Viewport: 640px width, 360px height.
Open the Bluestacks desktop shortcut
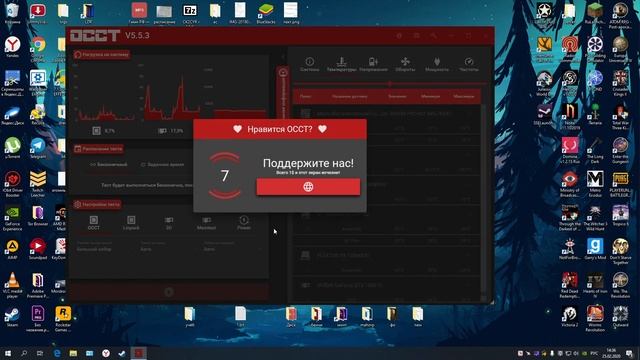[x=266, y=13]
